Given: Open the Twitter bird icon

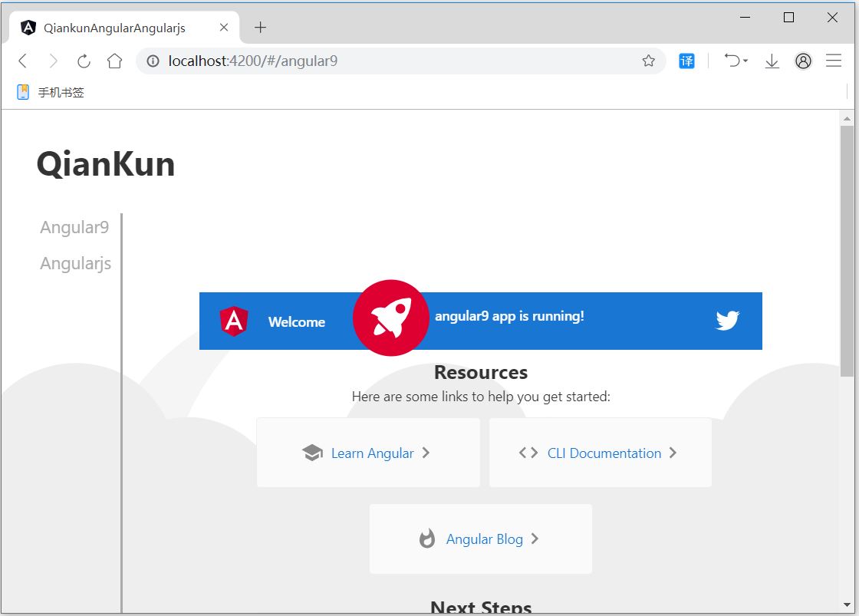Looking at the screenshot, I should 728,320.
